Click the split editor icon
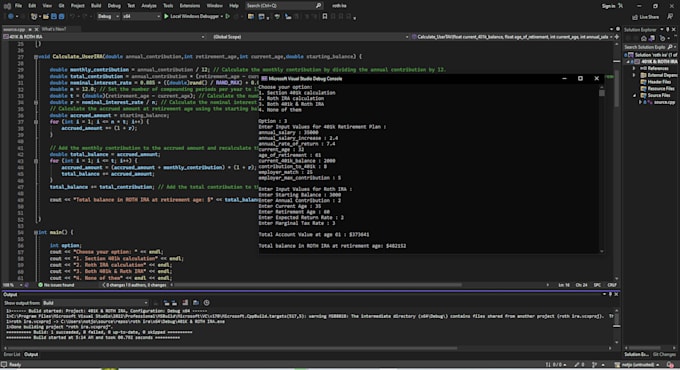The width and height of the screenshot is (680, 370). tap(617, 37)
